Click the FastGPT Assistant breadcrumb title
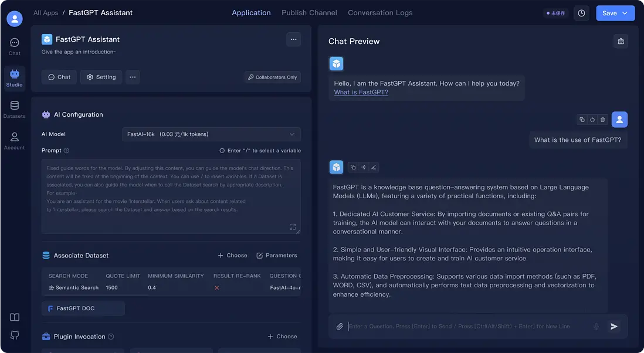The width and height of the screenshot is (644, 353). click(101, 13)
